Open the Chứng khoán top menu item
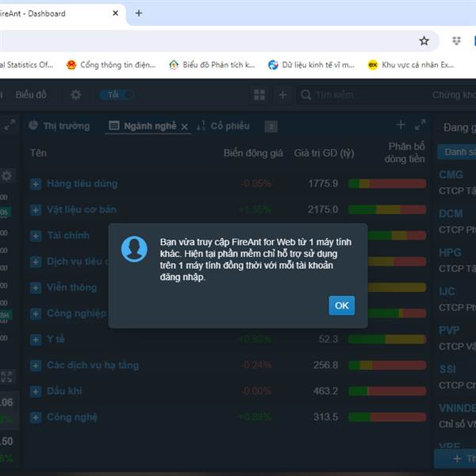This screenshot has width=476, height=476. [x=454, y=95]
